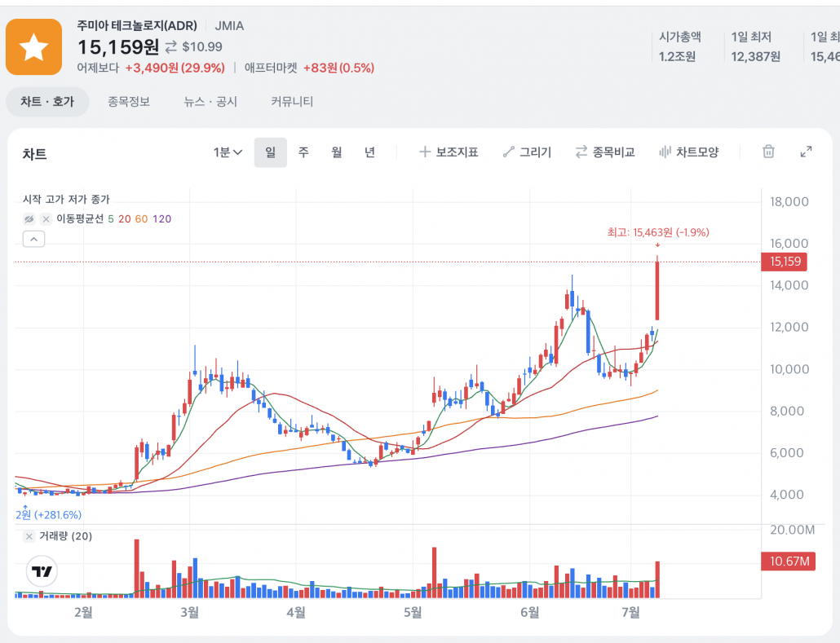The width and height of the screenshot is (840, 643).
Task: Open the TradingView logo badge
Action: (x=42, y=571)
